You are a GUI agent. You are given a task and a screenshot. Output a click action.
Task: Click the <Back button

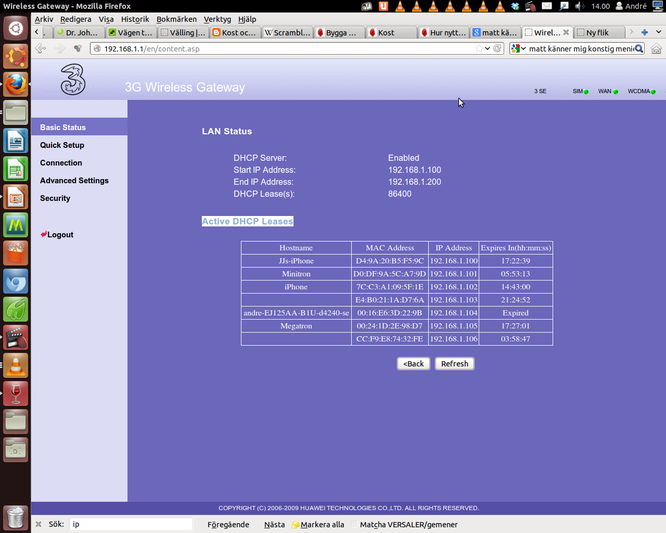click(413, 364)
